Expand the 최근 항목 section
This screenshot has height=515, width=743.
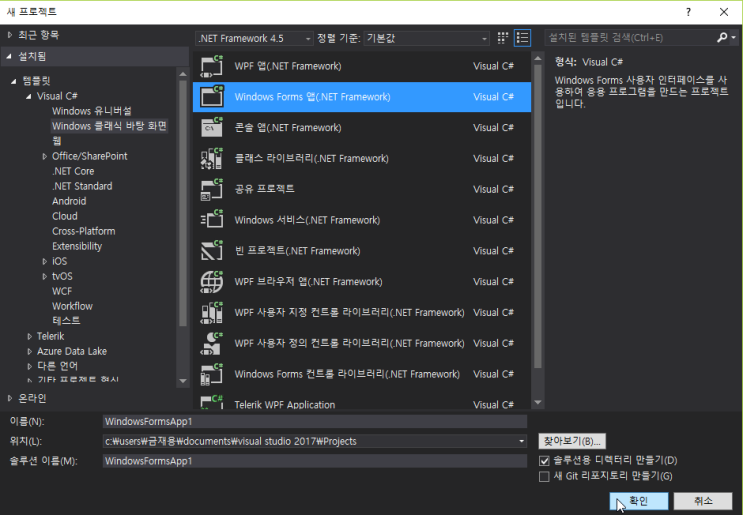(x=9, y=35)
